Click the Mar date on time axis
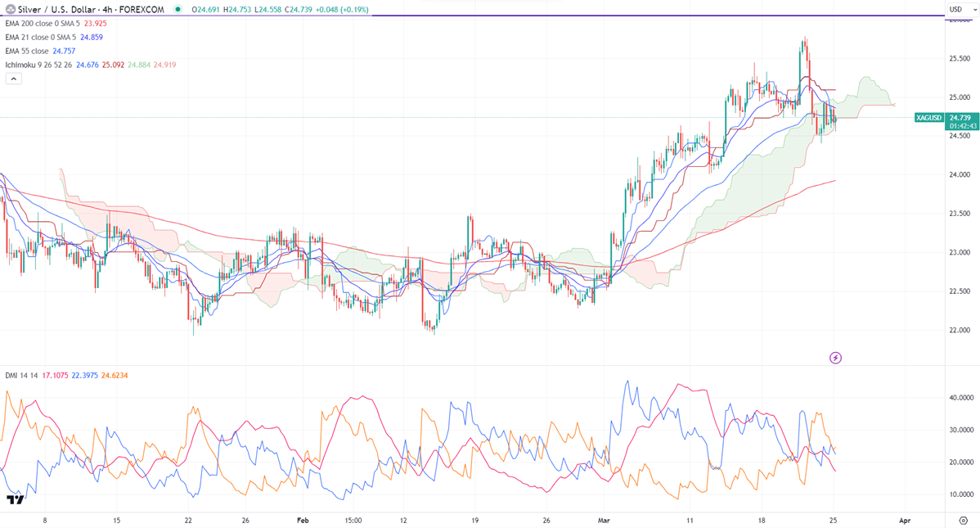980x528 pixels. point(604,521)
